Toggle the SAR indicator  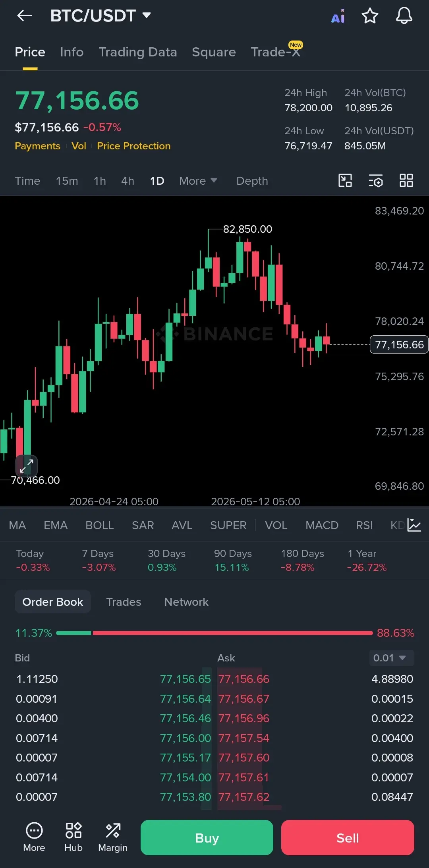(x=143, y=525)
